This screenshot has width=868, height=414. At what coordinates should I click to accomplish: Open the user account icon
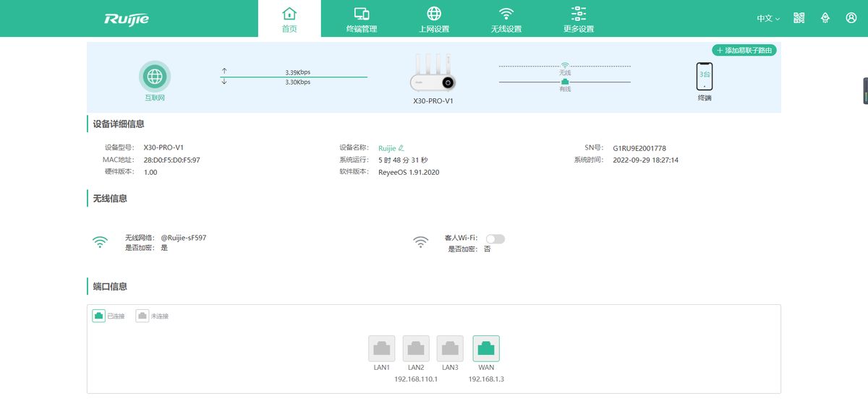[851, 18]
